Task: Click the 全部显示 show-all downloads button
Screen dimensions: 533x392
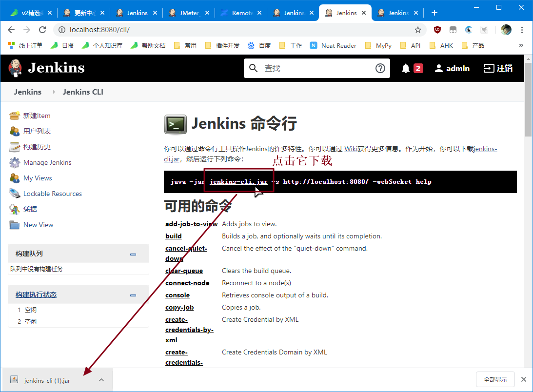Action: 495,379
